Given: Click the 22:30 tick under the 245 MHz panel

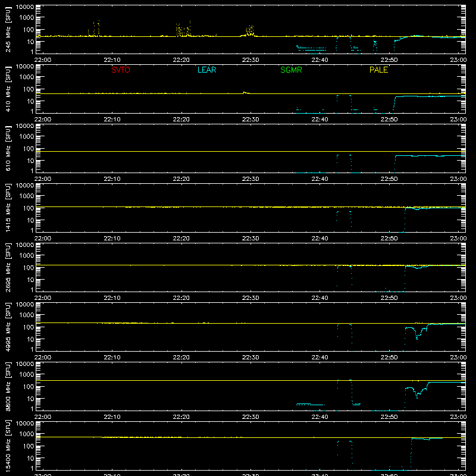Looking at the screenshot, I should click(x=250, y=60).
